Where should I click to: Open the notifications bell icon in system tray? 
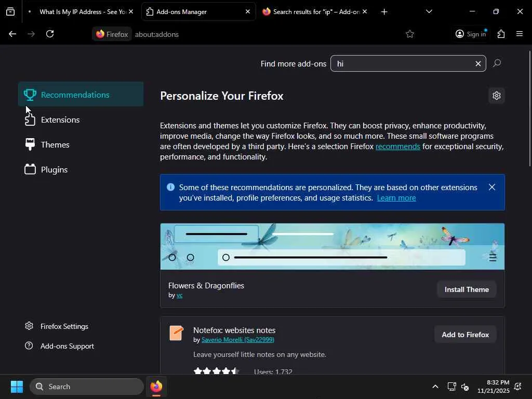(x=518, y=387)
